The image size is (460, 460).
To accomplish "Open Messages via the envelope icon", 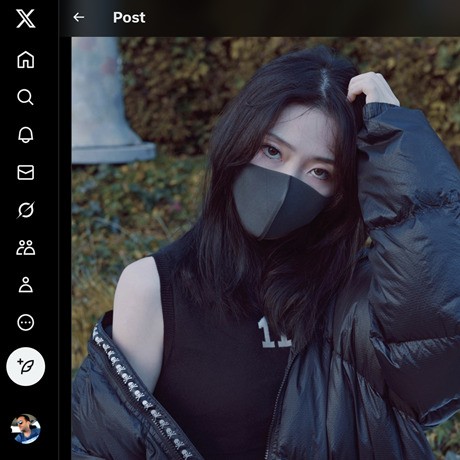I will (26, 172).
